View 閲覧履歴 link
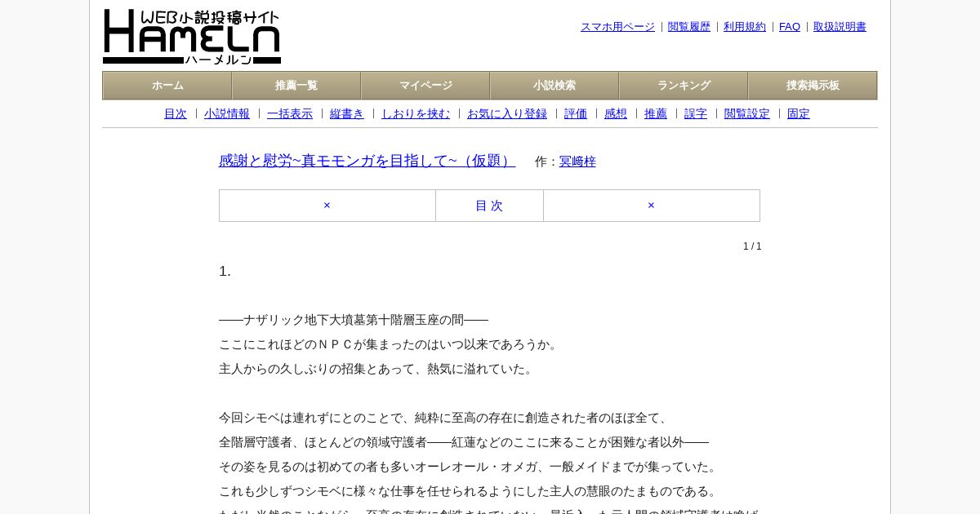The width and height of the screenshot is (980, 514). tap(689, 27)
